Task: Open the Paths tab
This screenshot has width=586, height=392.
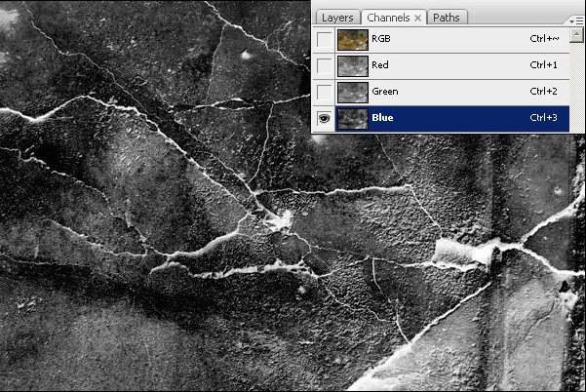Action: [447, 18]
